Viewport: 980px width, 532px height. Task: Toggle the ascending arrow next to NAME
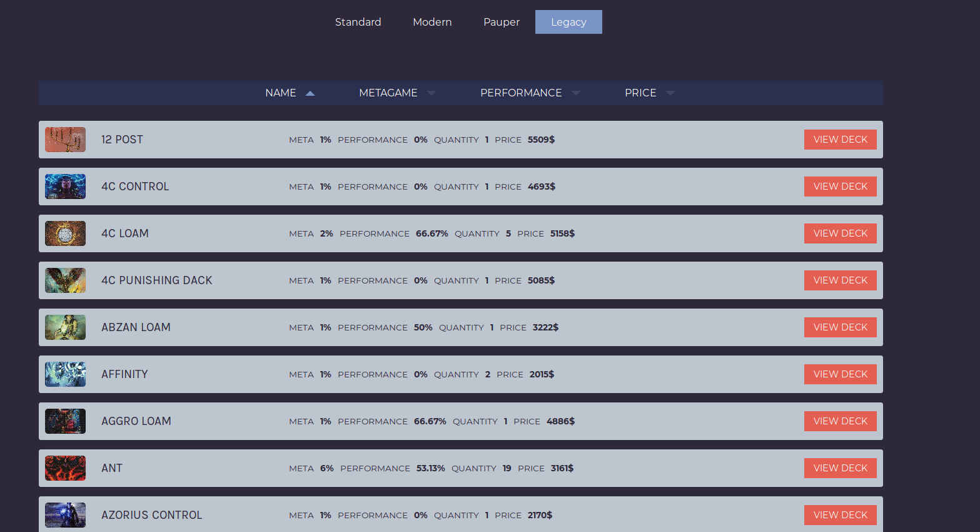pyautogui.click(x=310, y=93)
